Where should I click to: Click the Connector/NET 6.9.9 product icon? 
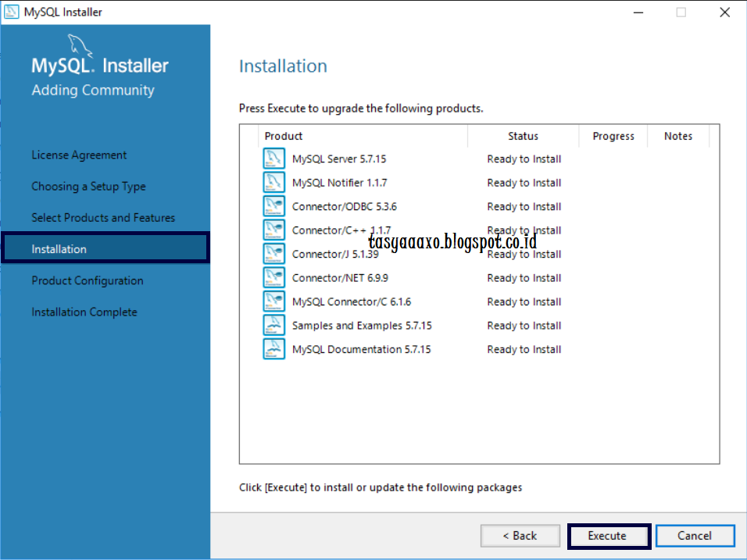(274, 277)
